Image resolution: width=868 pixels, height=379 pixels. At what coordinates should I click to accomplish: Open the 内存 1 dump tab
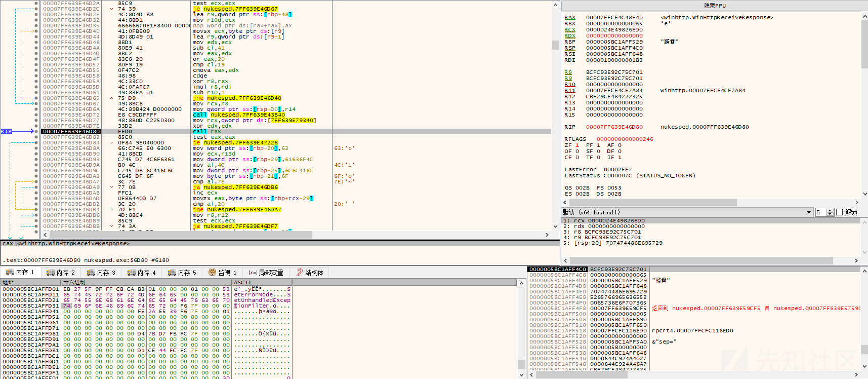[x=20, y=273]
